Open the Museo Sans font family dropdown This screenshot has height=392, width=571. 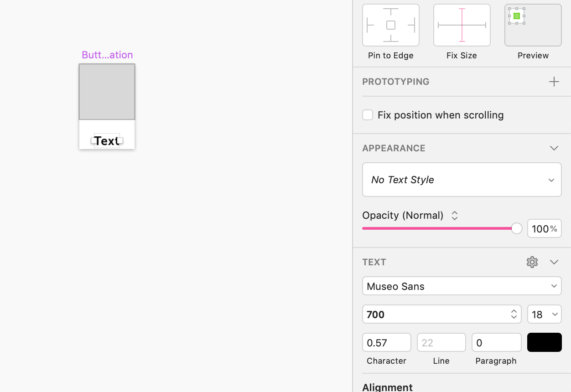[x=462, y=286]
